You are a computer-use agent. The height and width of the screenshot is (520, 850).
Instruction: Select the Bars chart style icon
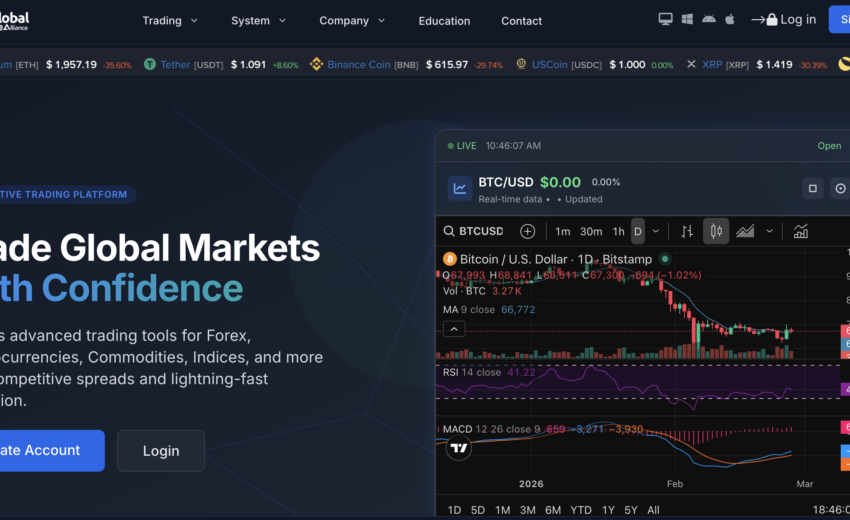(687, 232)
